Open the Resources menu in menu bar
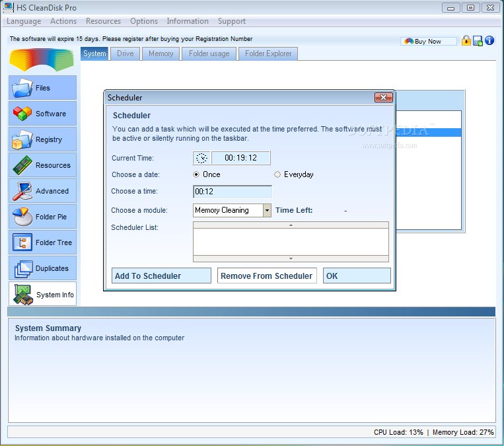 click(103, 21)
